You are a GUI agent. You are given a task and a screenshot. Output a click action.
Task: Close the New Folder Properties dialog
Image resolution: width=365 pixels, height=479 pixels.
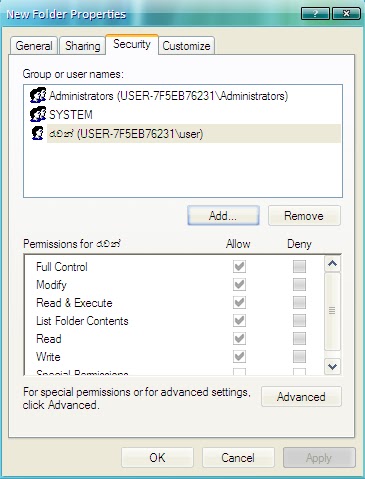coord(346,14)
